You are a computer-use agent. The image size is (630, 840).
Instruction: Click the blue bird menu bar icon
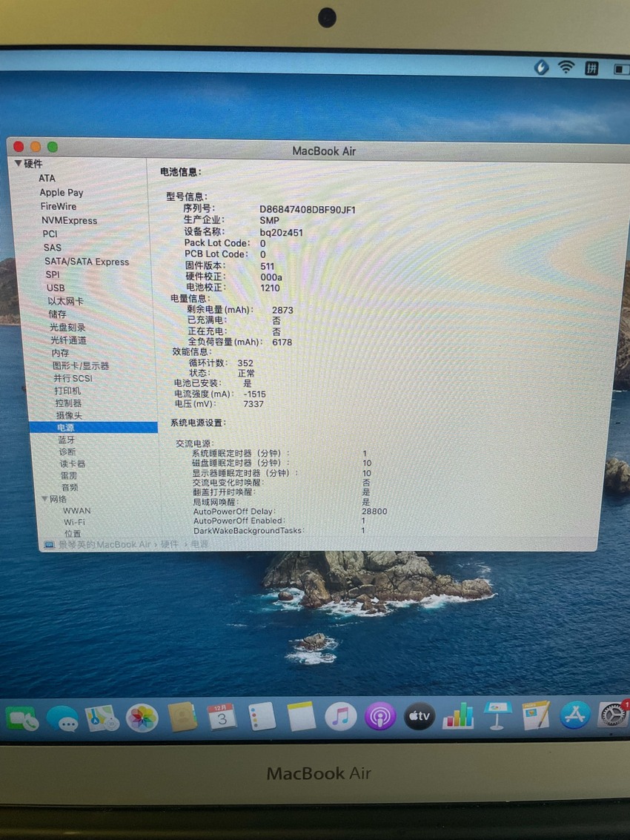point(542,67)
